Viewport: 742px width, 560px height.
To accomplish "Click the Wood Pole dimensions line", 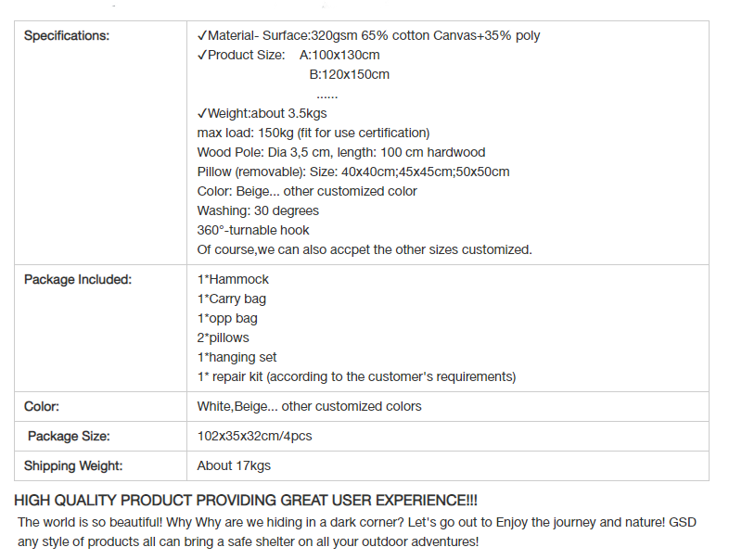I will click(341, 152).
